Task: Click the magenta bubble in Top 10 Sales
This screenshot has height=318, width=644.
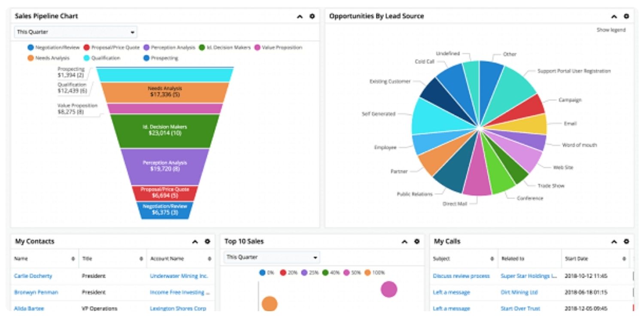Action: (x=389, y=289)
